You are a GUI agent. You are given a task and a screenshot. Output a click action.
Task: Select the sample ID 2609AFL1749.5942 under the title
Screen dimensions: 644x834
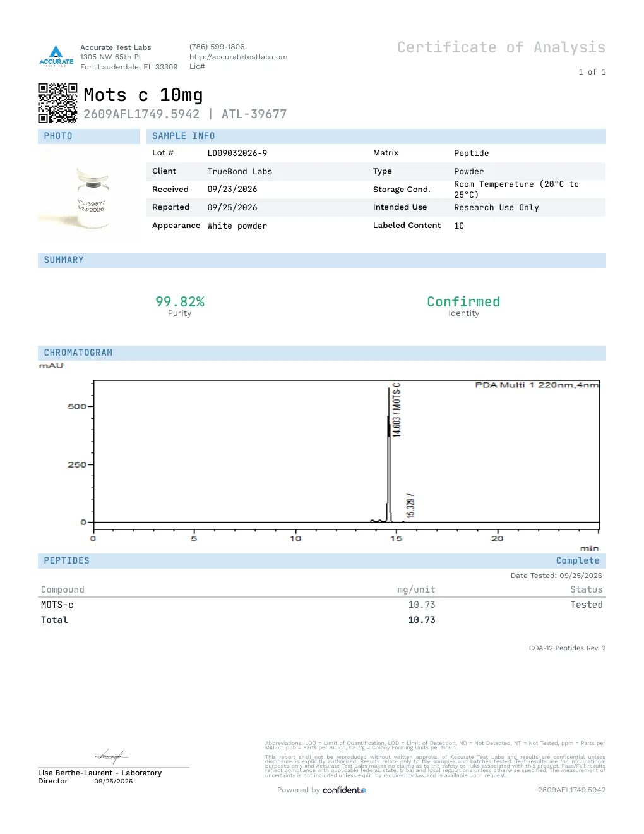click(x=141, y=114)
